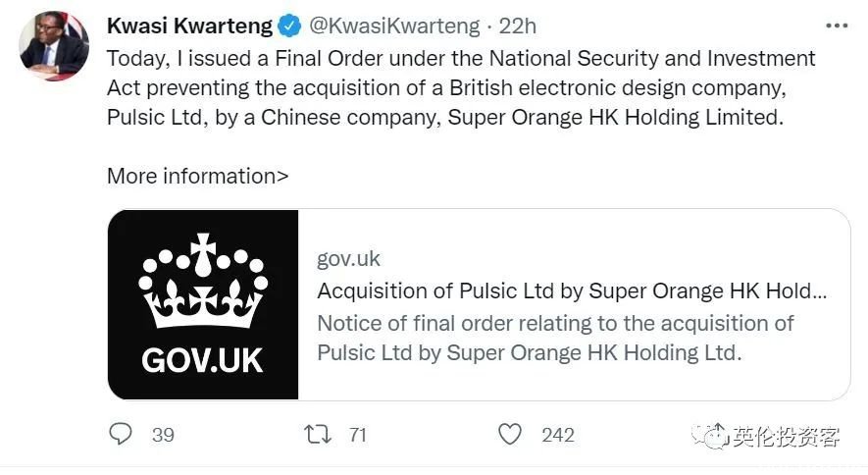Click the Notice of final order description
Screen dimensions: 868x475
555,338
